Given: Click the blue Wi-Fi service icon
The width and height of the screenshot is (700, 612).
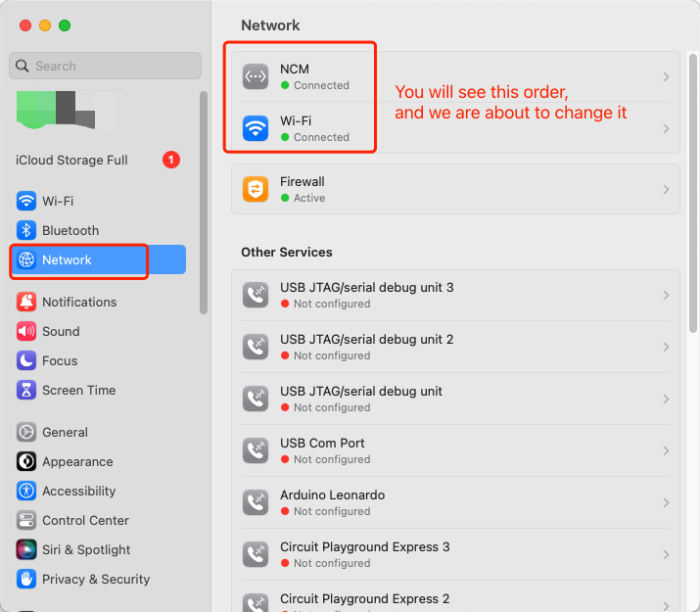Looking at the screenshot, I should pyautogui.click(x=256, y=128).
